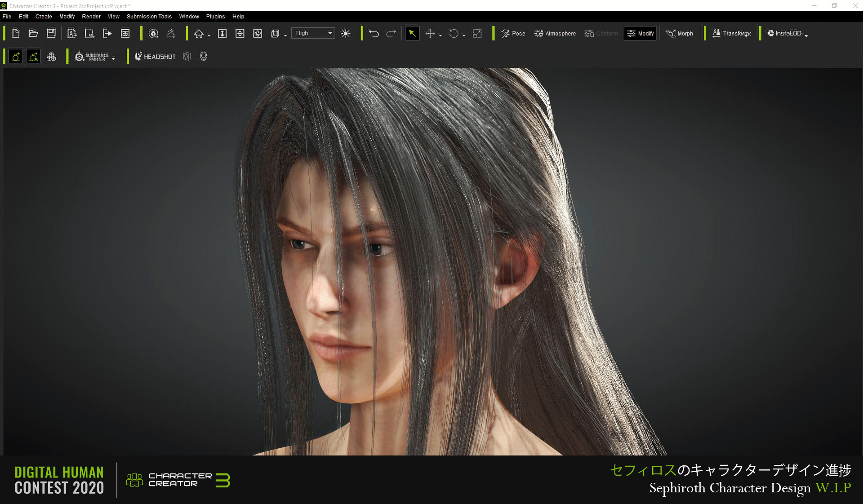Click the Home view icon
Viewport: 863px width, 504px height.
199,33
